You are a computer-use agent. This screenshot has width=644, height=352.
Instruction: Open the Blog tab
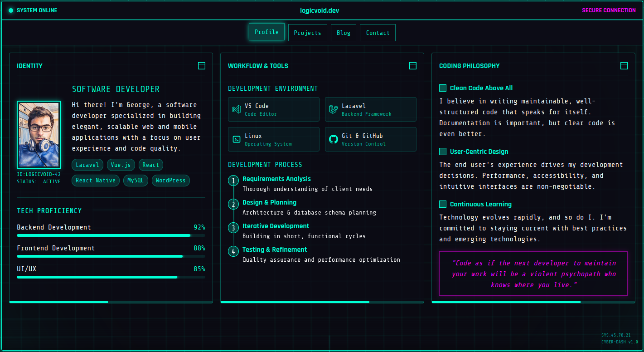(344, 33)
